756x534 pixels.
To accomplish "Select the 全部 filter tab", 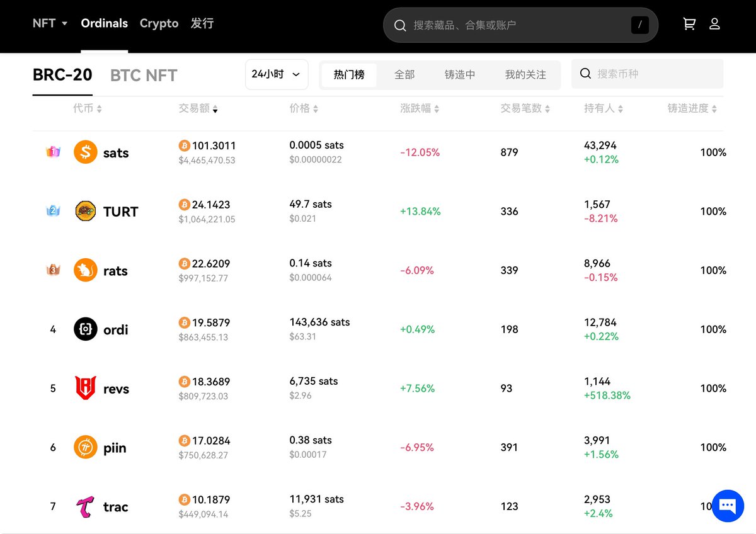I will [x=404, y=74].
